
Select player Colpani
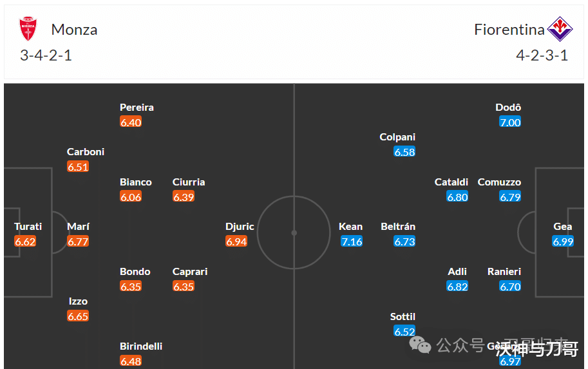397,137
